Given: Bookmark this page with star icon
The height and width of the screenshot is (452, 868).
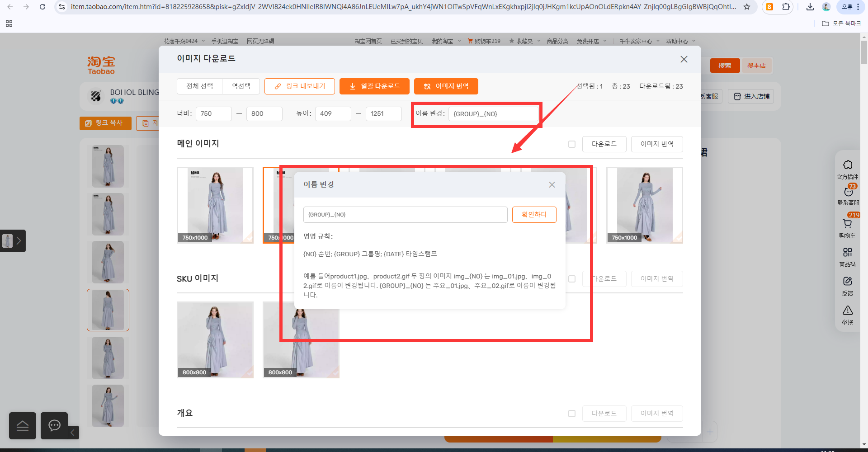Looking at the screenshot, I should coord(747,7).
